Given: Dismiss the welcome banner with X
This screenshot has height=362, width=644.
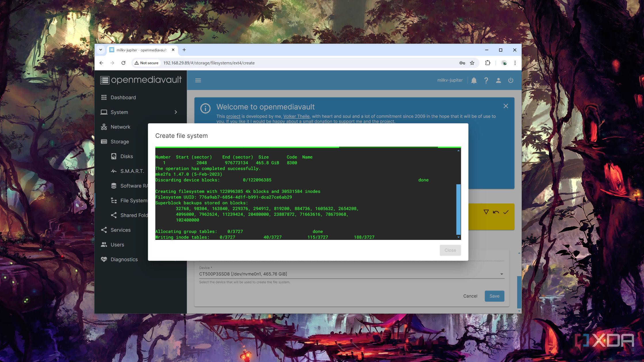Looking at the screenshot, I should point(506,106).
